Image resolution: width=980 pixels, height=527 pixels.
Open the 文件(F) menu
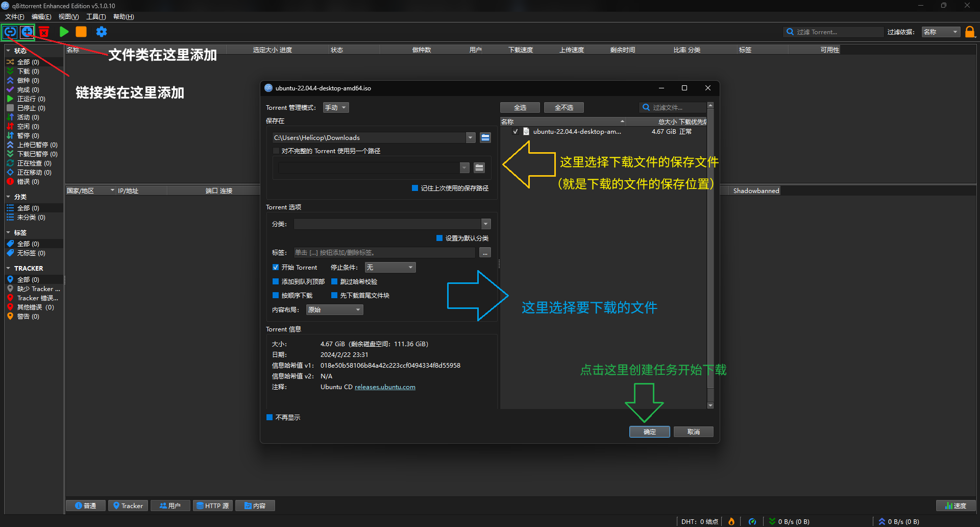point(15,17)
